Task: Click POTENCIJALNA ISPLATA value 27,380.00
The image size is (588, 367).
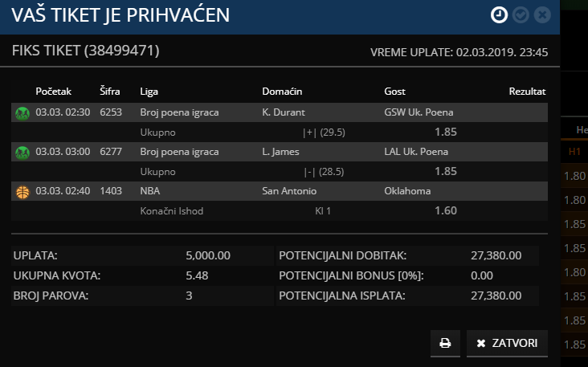Action: coord(496,296)
